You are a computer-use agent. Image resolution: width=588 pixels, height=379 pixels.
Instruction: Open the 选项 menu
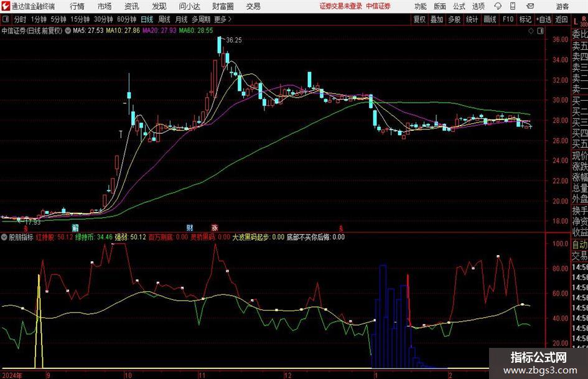[x=478, y=6]
